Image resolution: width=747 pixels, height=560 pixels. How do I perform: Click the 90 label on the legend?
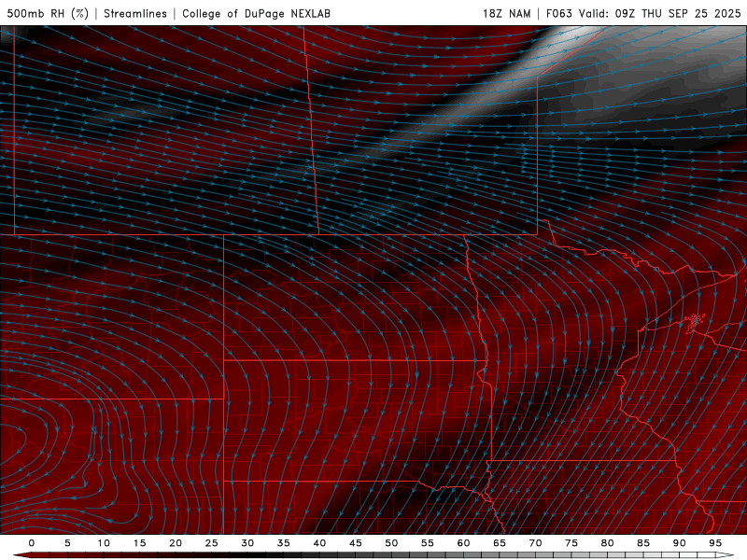[679, 543]
